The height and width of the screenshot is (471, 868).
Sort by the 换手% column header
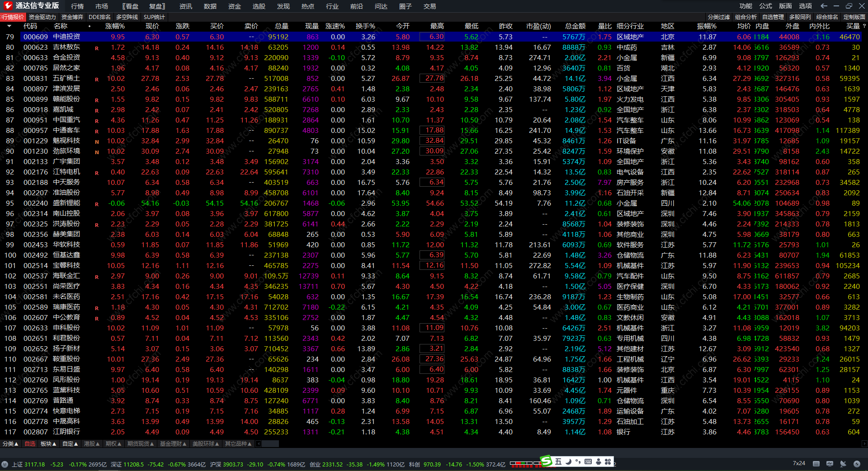tap(365, 26)
